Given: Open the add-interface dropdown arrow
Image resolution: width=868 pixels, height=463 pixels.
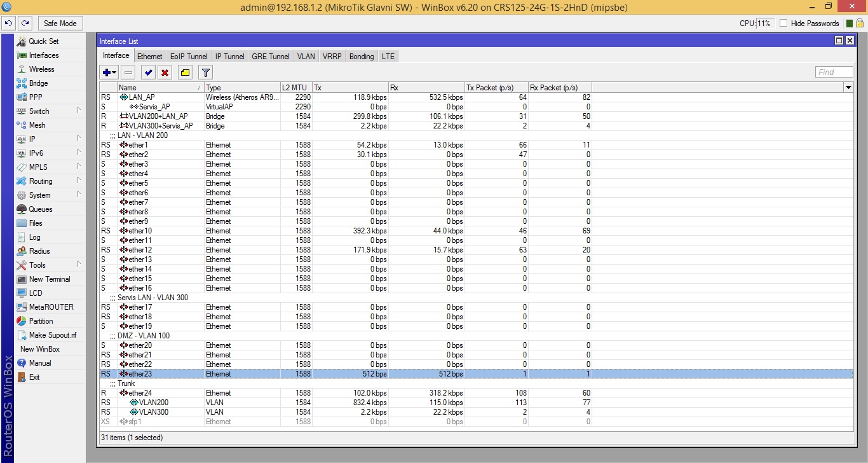Looking at the screenshot, I should click(x=114, y=72).
